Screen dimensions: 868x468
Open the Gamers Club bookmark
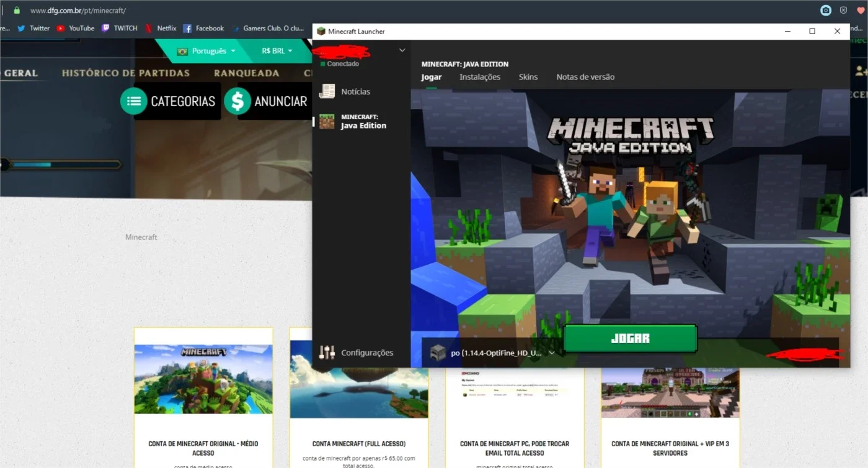[x=268, y=28]
